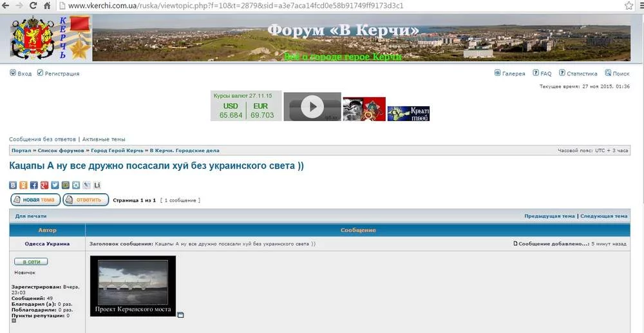Viewport: 644px width, 333px height.
Task: Open the Статистика link
Action: coord(582,74)
